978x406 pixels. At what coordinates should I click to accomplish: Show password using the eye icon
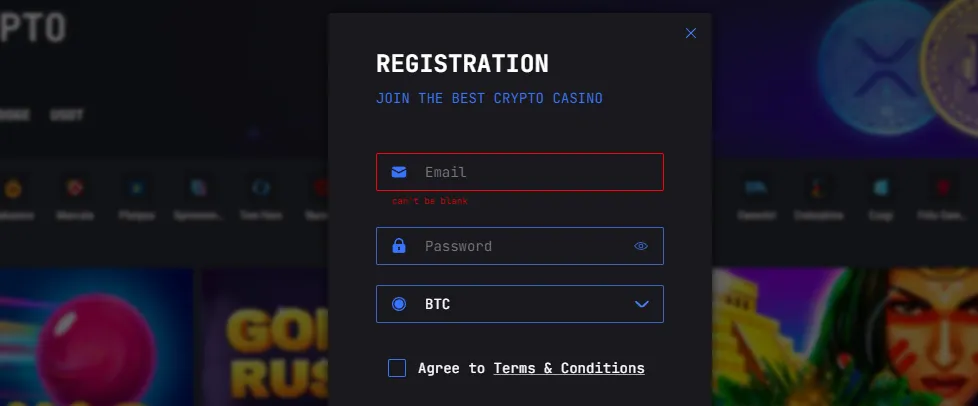click(641, 246)
